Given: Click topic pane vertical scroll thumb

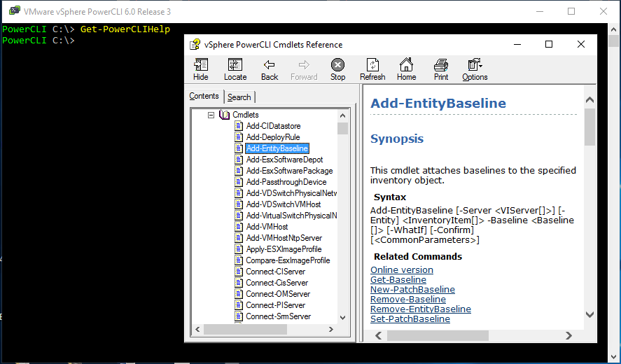Looking at the screenshot, I should coord(589,127).
